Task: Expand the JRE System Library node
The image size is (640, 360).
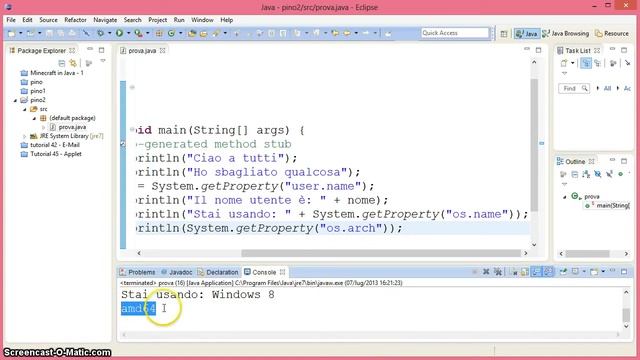Action: [x=24, y=136]
